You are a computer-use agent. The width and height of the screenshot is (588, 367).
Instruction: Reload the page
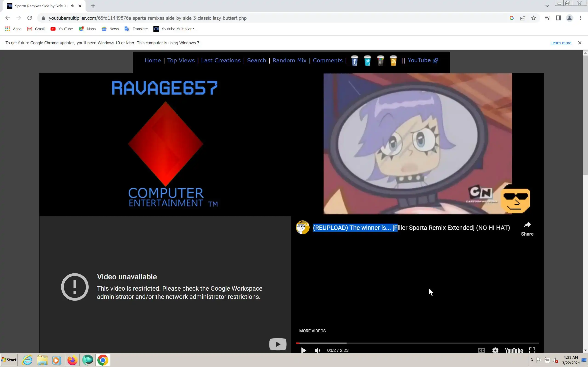30,18
